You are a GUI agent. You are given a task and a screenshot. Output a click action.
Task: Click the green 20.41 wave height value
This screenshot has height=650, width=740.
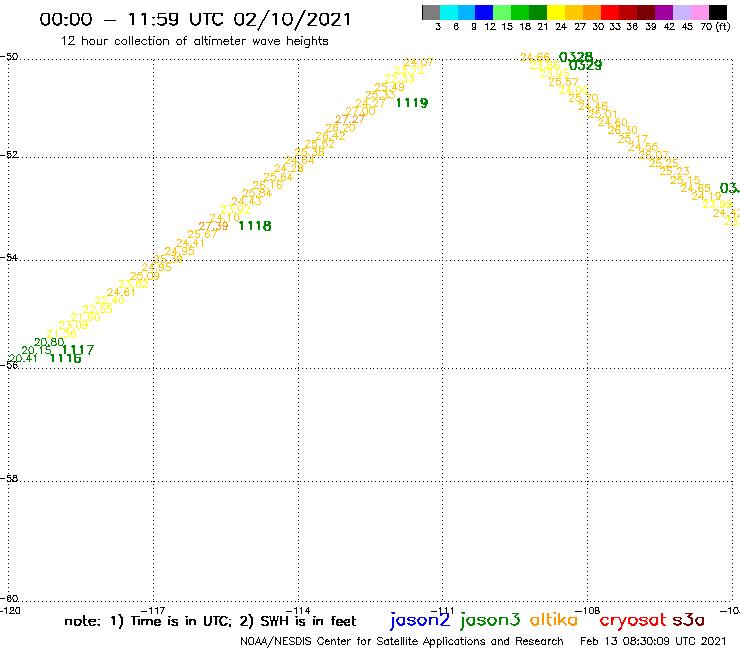23,358
